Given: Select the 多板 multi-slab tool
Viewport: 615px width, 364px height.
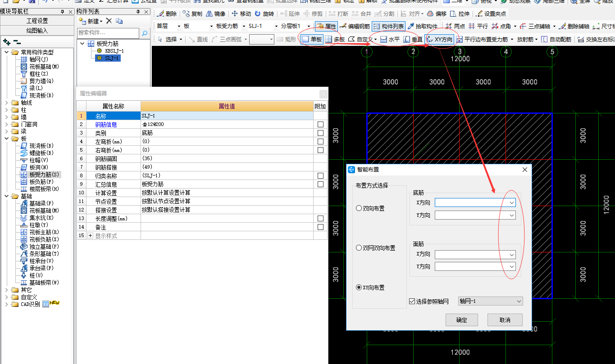Looking at the screenshot, I should tap(335, 40).
